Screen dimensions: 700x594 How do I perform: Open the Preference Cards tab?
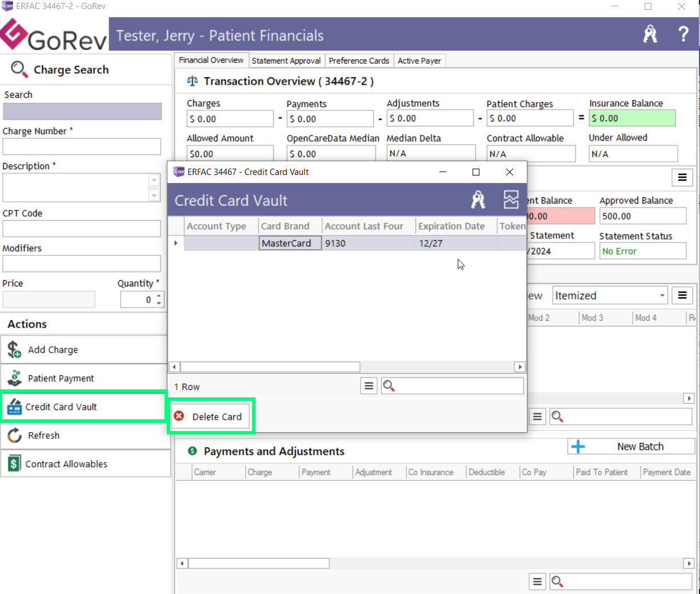pos(359,61)
